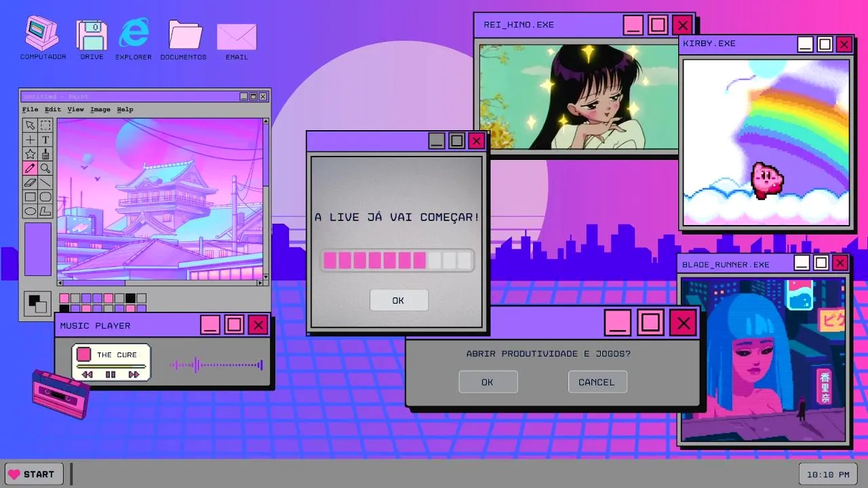Click the purple audio waveform in Music Player
This screenshot has width=868, height=488.
[216, 365]
